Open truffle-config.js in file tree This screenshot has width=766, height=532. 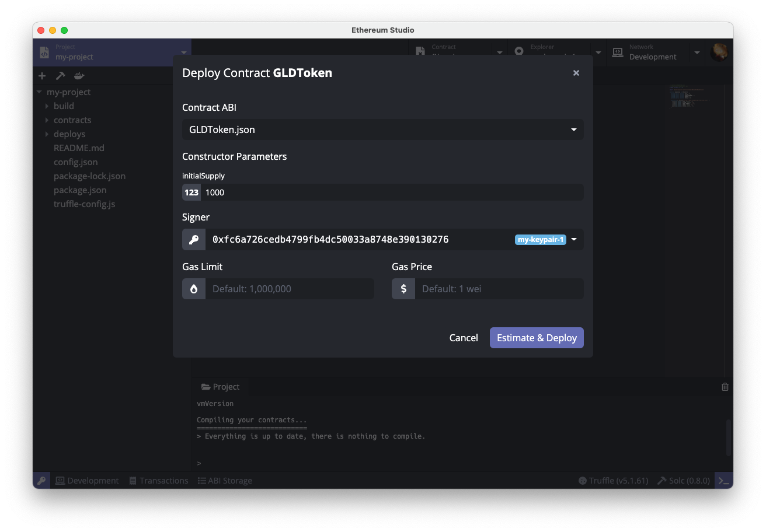[x=85, y=204]
